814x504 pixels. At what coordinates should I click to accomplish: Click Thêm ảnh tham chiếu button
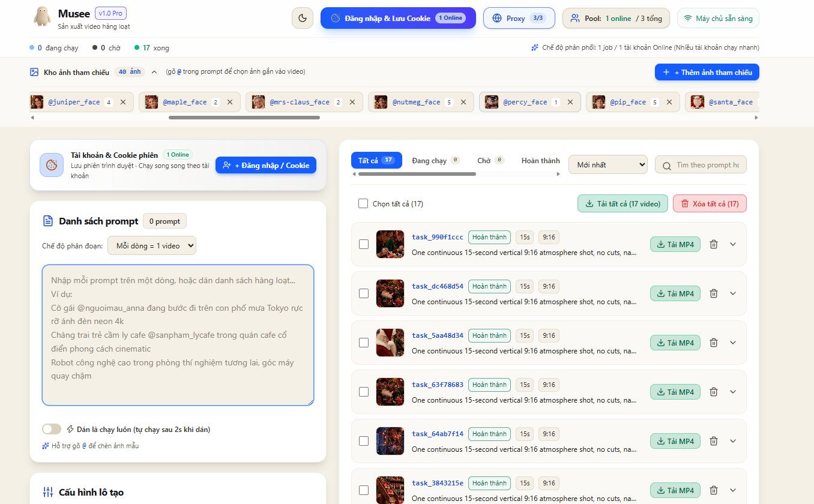pos(707,72)
